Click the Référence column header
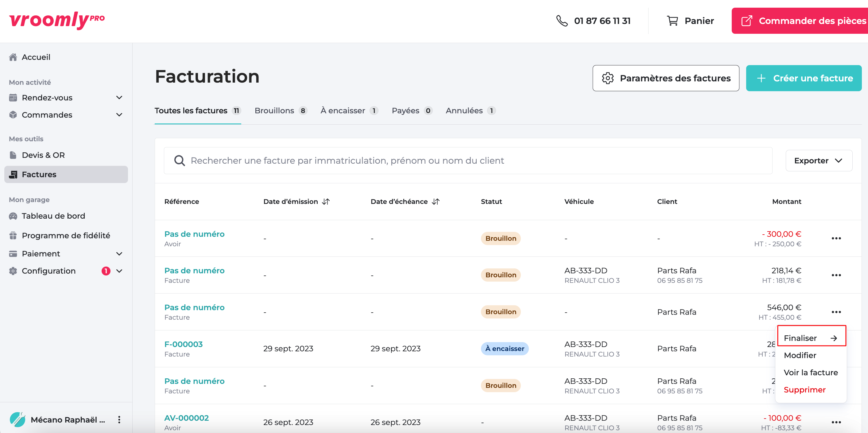 (x=182, y=202)
